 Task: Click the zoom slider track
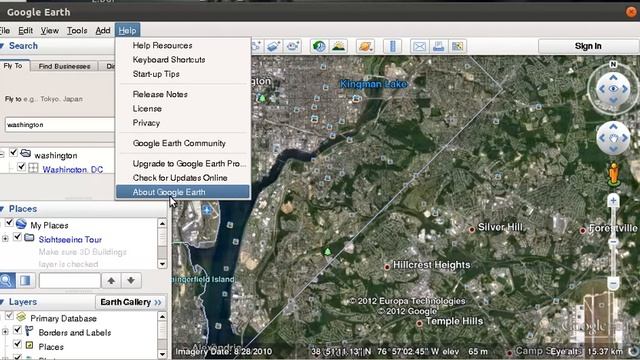coord(613,242)
